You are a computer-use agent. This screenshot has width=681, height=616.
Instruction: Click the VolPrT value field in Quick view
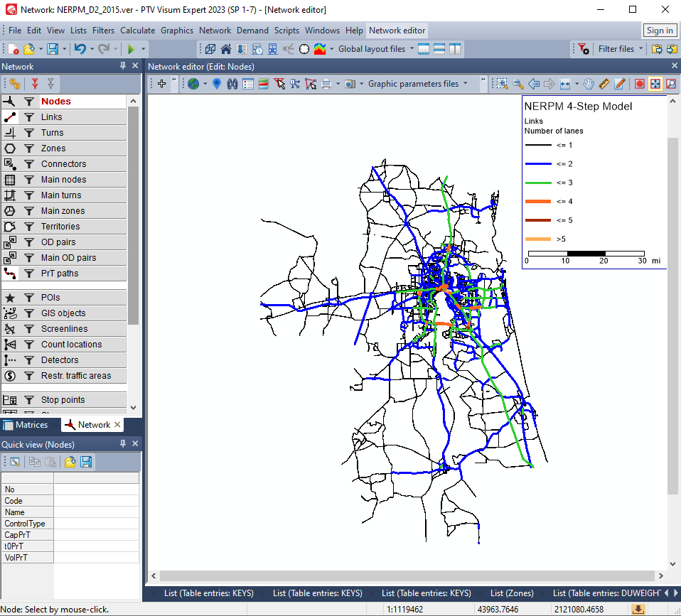(x=96, y=558)
